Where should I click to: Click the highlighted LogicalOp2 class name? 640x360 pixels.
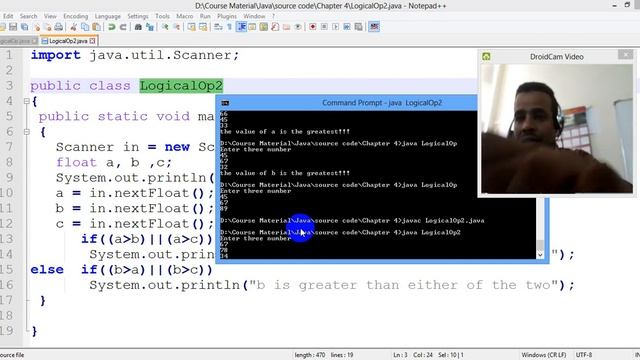tap(181, 86)
